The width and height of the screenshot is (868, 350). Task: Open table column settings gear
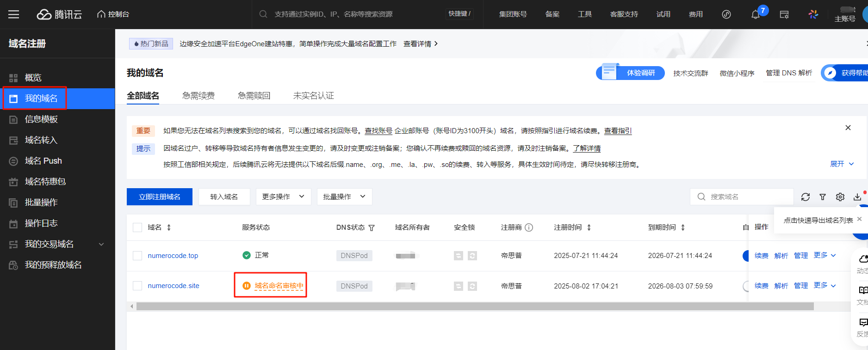pyautogui.click(x=840, y=197)
